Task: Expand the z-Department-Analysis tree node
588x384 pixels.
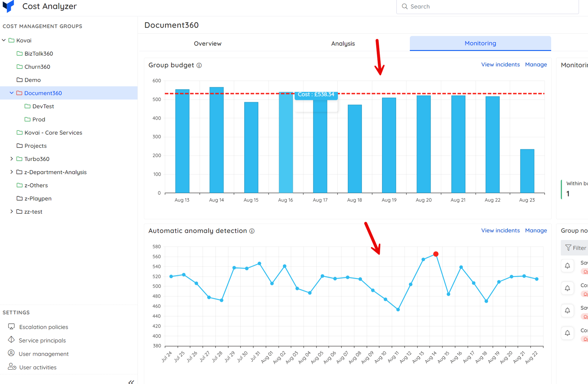Action: coord(11,172)
